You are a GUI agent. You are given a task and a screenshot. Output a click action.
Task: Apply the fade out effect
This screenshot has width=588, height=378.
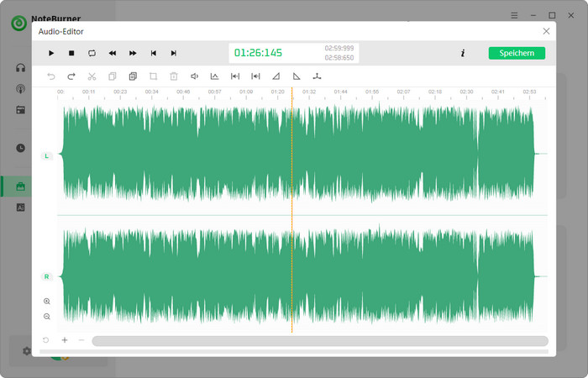point(297,76)
